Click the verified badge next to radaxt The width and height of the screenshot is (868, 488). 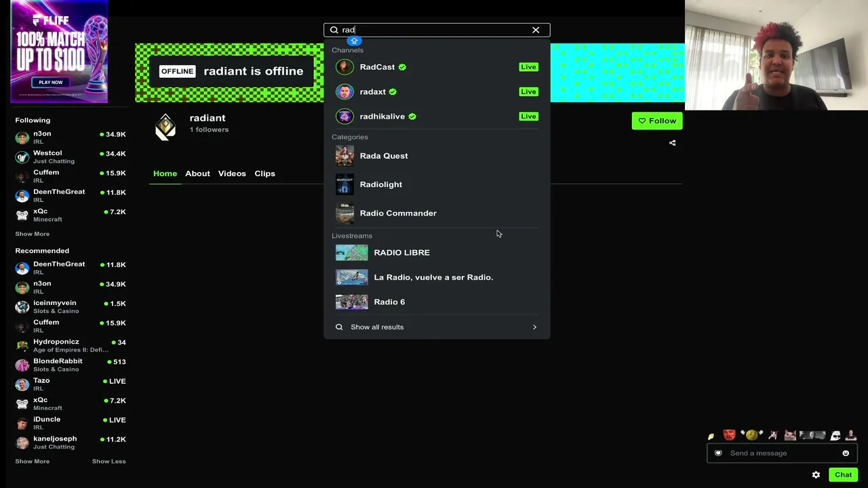tap(393, 91)
